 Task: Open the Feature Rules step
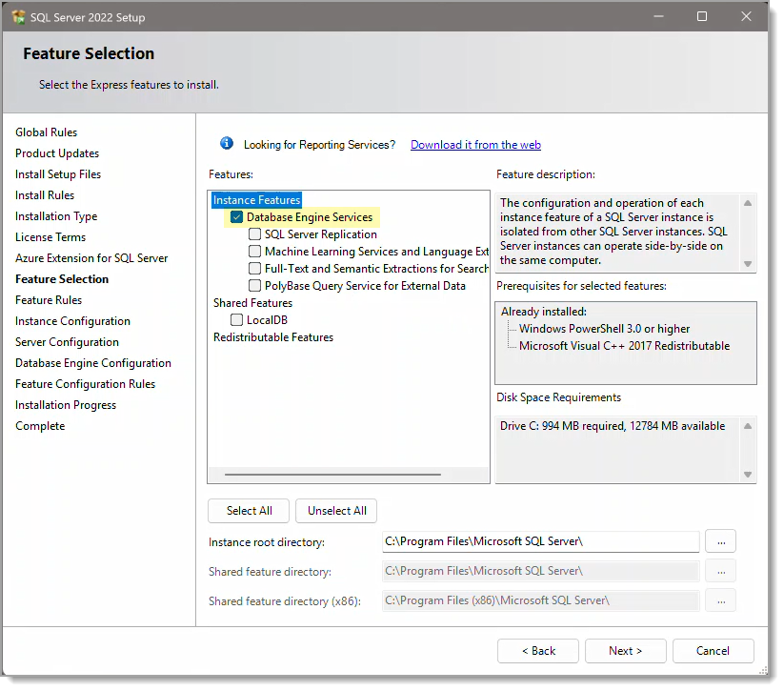[x=49, y=300]
